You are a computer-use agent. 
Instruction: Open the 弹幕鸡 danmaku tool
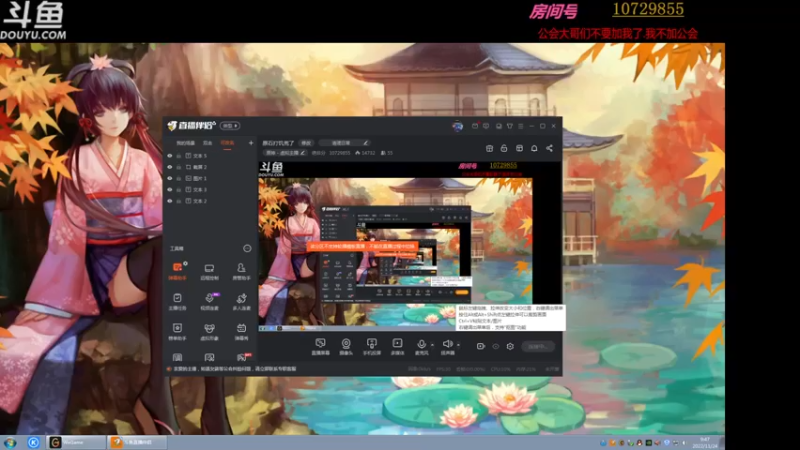pyautogui.click(x=241, y=332)
